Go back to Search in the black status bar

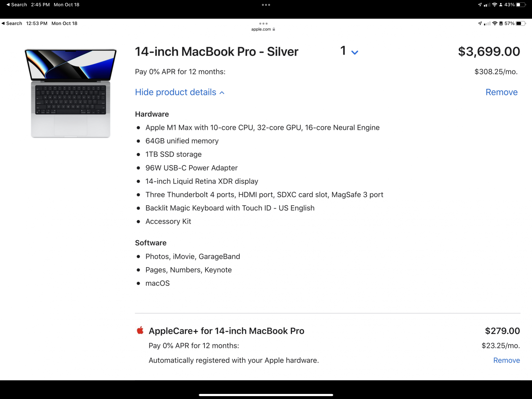pos(16,5)
